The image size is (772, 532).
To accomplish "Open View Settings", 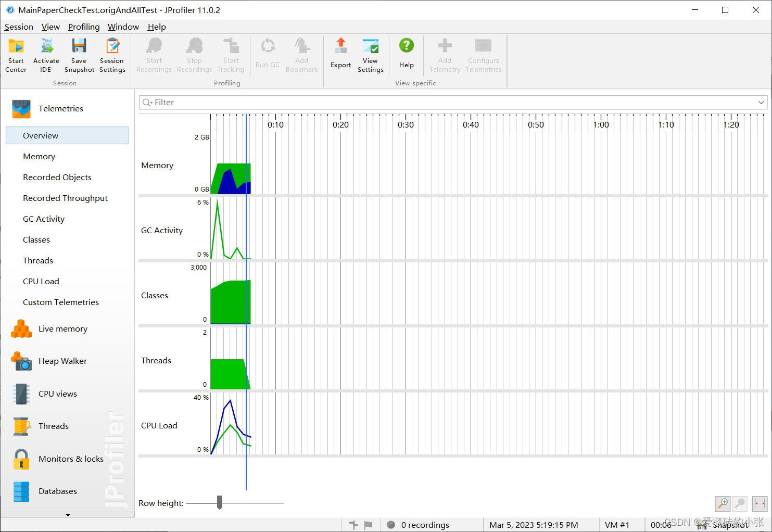I will coord(371,55).
